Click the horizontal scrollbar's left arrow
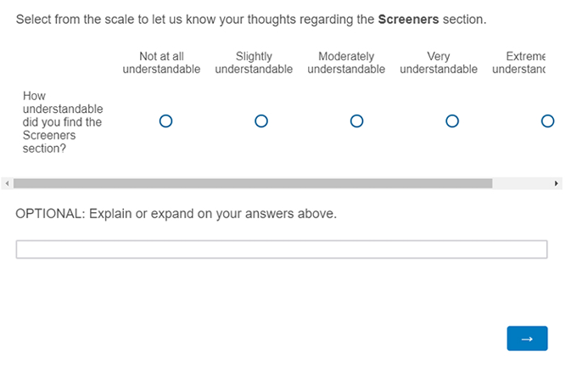 click(x=7, y=183)
